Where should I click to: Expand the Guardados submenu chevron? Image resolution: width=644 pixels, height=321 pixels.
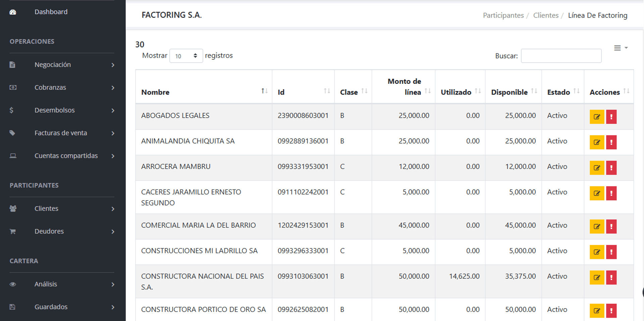point(113,307)
